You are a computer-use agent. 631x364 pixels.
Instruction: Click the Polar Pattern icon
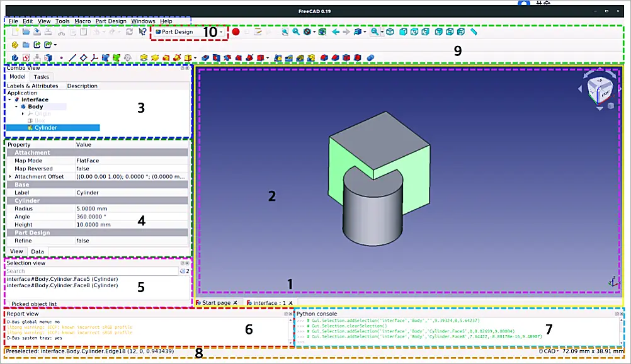point(300,58)
